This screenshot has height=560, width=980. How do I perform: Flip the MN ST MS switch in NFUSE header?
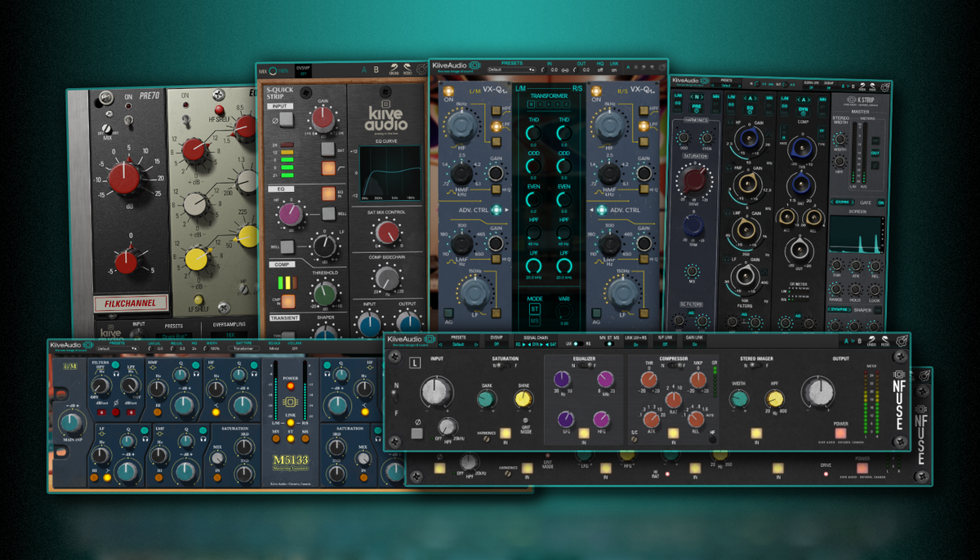(x=610, y=344)
